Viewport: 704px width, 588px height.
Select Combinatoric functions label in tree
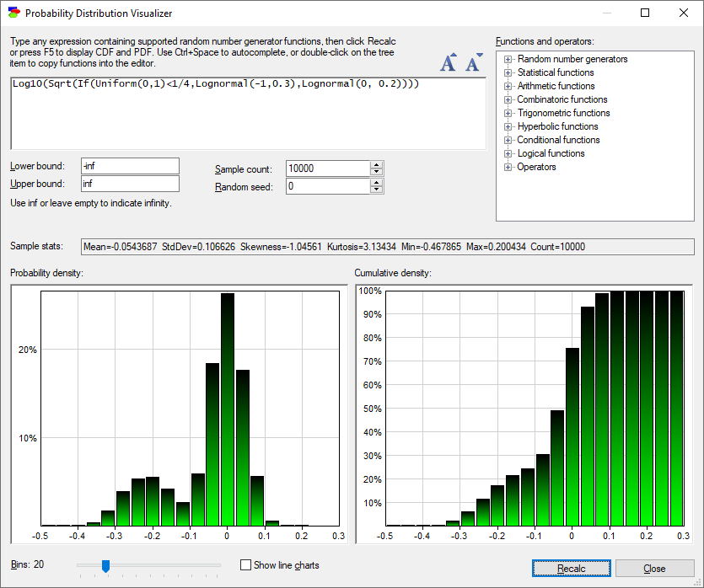[x=562, y=99]
